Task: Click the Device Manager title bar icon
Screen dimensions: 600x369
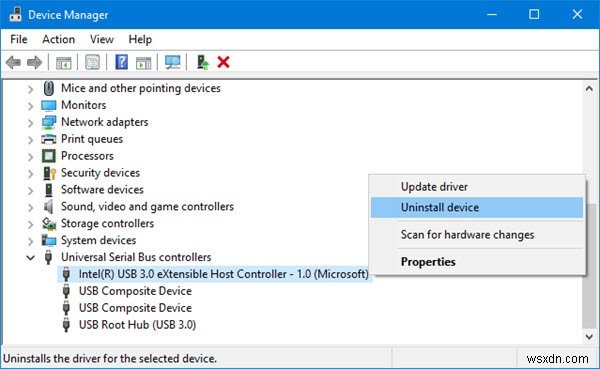Action: (x=15, y=15)
